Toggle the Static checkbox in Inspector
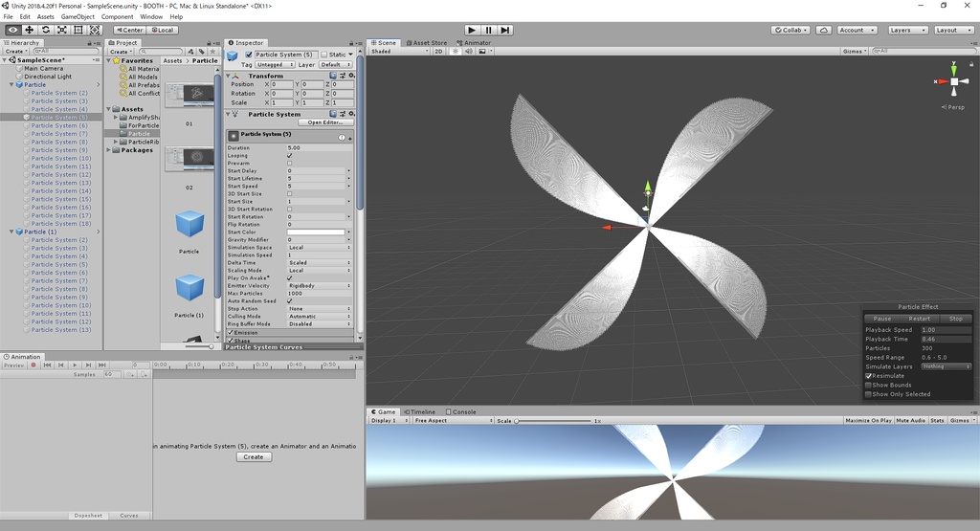Screen dimensions: 980x531 pos(324,55)
